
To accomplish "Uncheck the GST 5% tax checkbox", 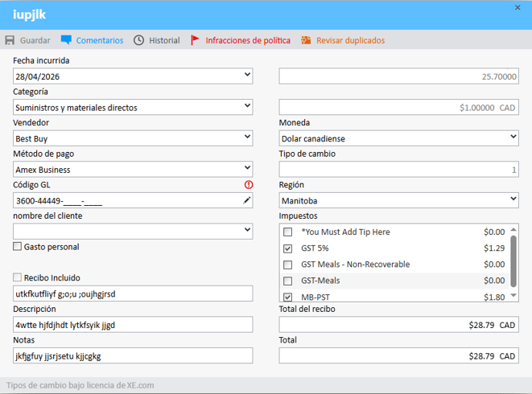I will pyautogui.click(x=287, y=248).
